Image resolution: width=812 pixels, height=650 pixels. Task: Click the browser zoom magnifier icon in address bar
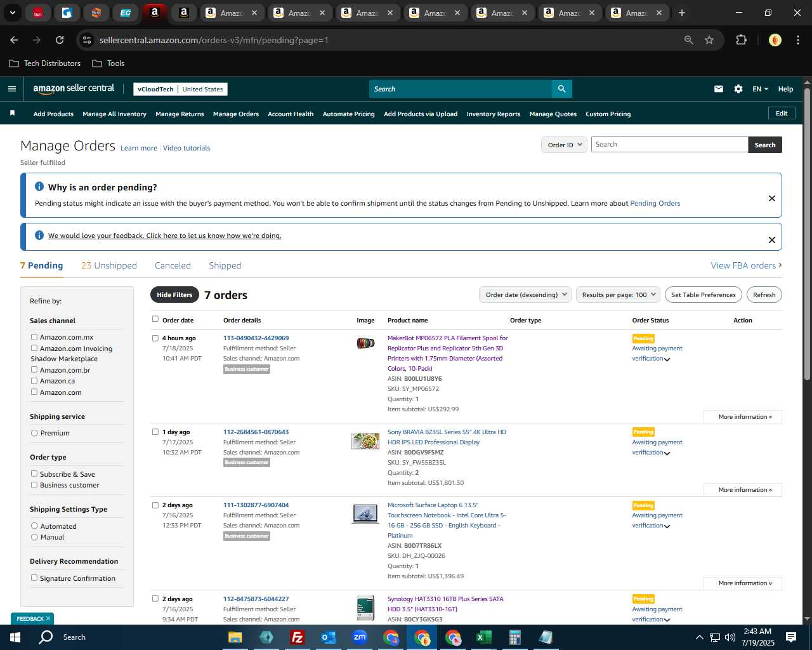click(x=688, y=40)
